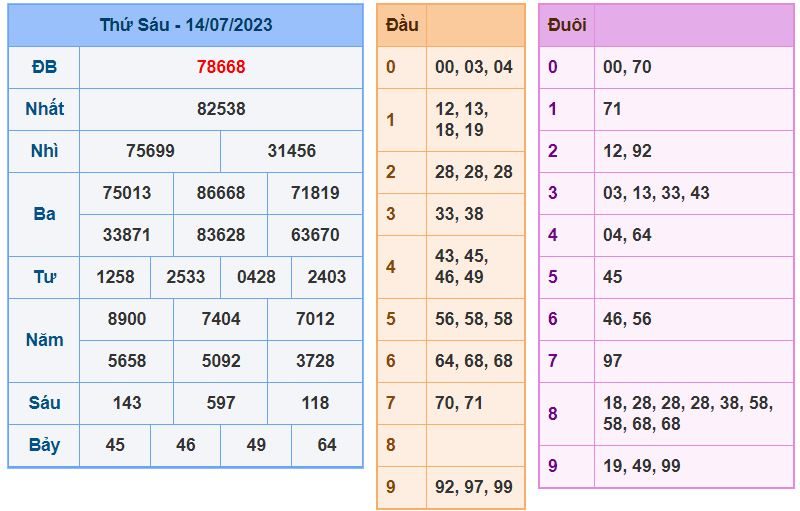The image size is (800, 511).
Task: Click the Đầu column header
Action: [402, 25]
